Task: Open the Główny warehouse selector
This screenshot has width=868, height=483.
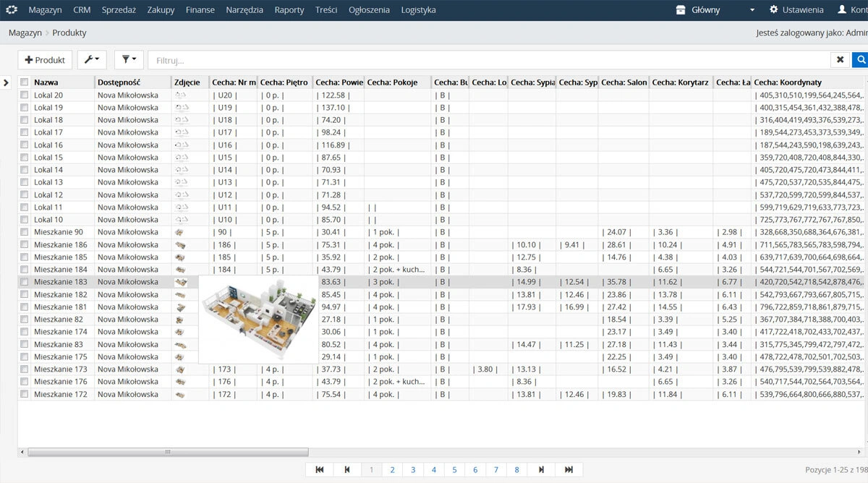Action: 715,10
